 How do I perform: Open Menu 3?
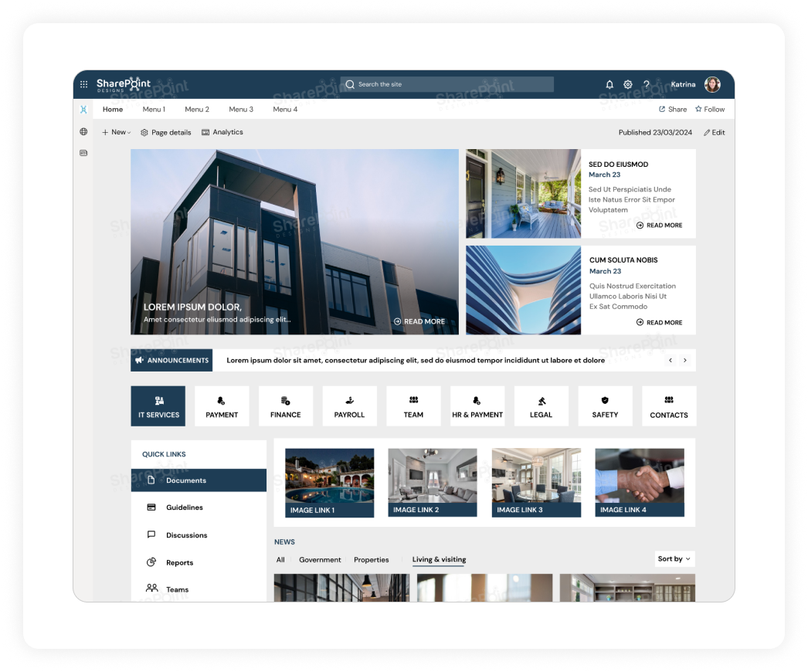pos(241,109)
